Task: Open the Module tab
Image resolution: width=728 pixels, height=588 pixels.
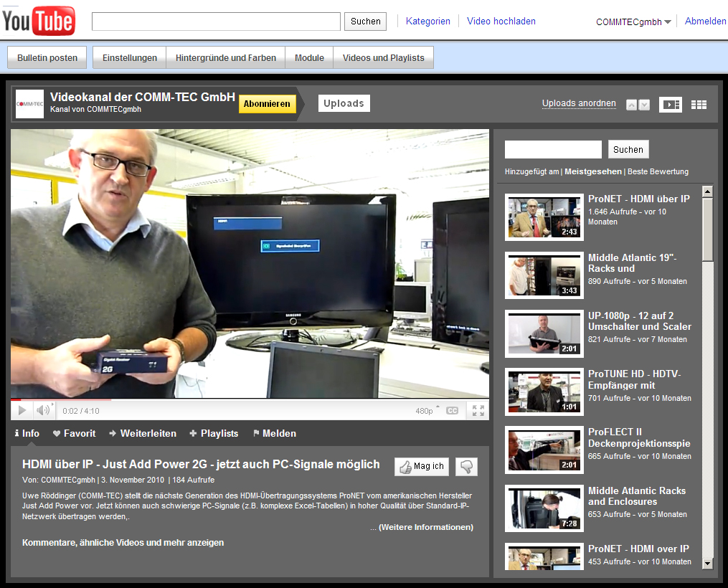Action: 309,57
